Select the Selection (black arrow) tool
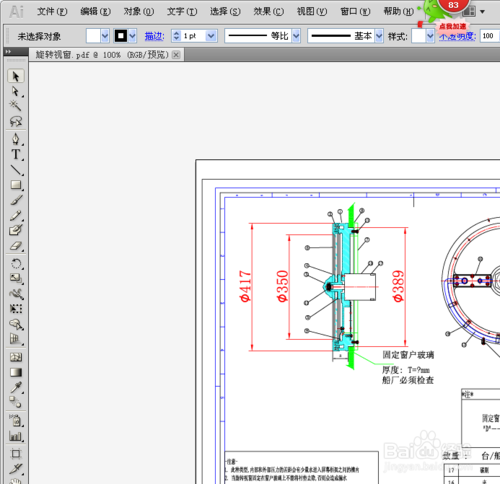The image size is (500, 484). 16,76
